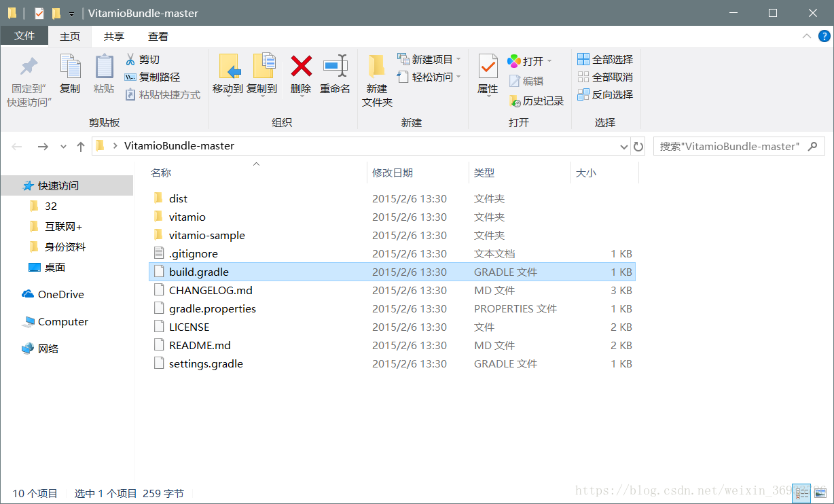This screenshot has width=834, height=504.
Task: Select README.md file
Action: (392, 345)
